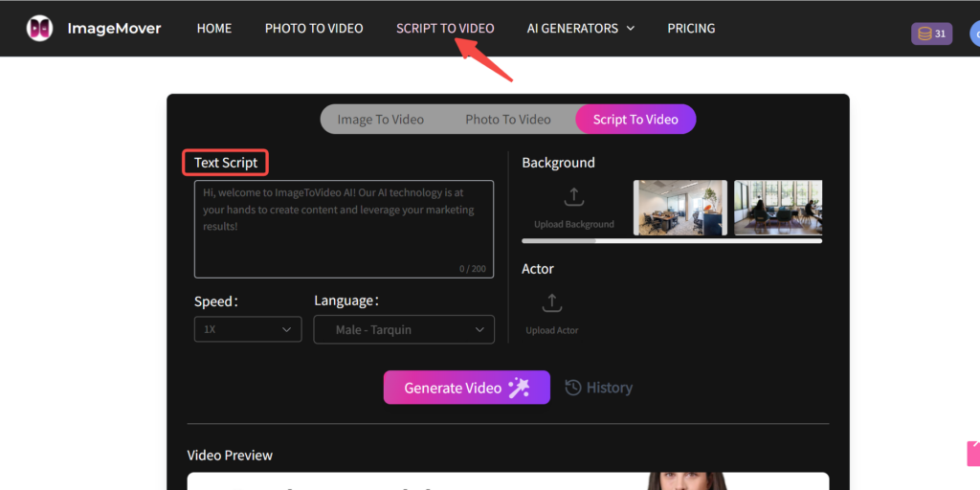Click the Video Preview heading
This screenshot has height=490, width=980.
click(230, 455)
